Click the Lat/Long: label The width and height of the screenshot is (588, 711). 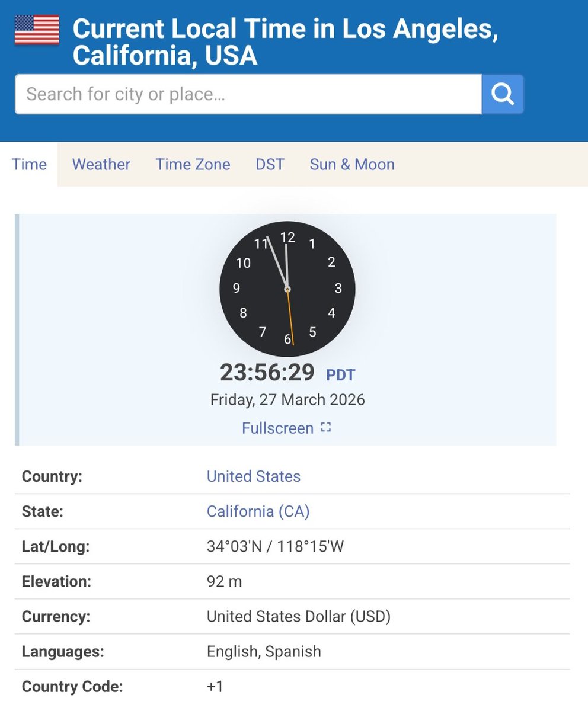[x=56, y=546]
